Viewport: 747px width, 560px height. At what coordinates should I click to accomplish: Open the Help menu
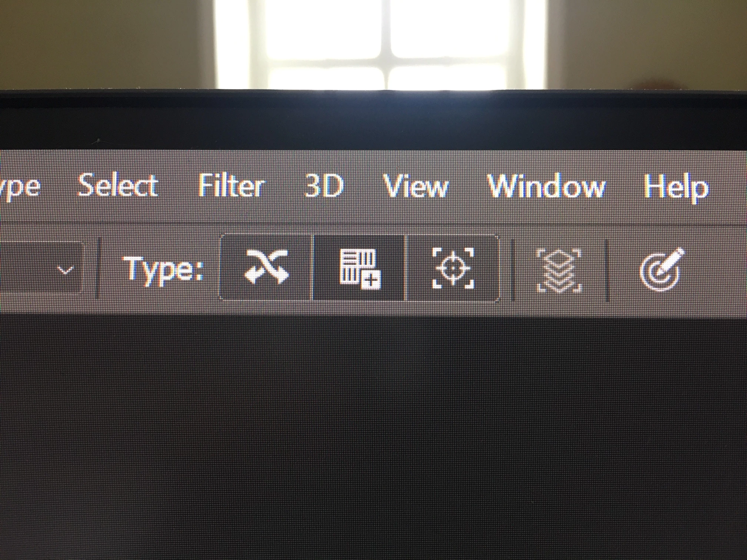pos(676,188)
